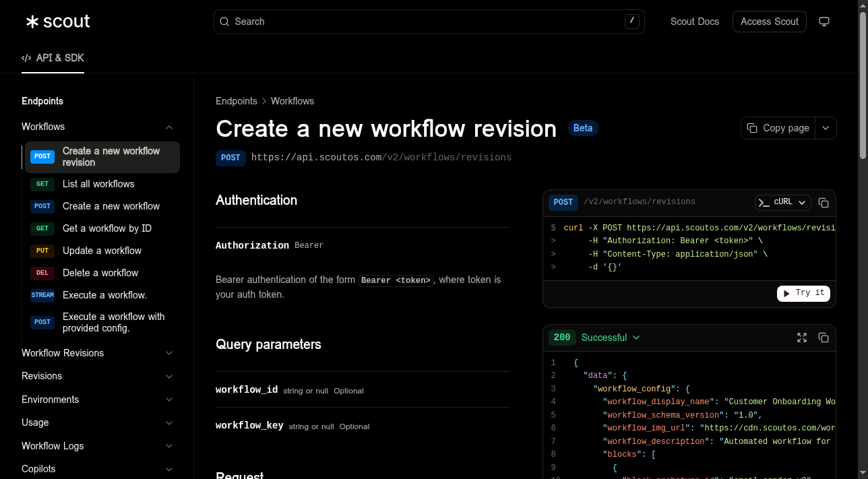The height and width of the screenshot is (479, 868).
Task: Click the copy icon in Copy page button
Action: click(x=752, y=128)
